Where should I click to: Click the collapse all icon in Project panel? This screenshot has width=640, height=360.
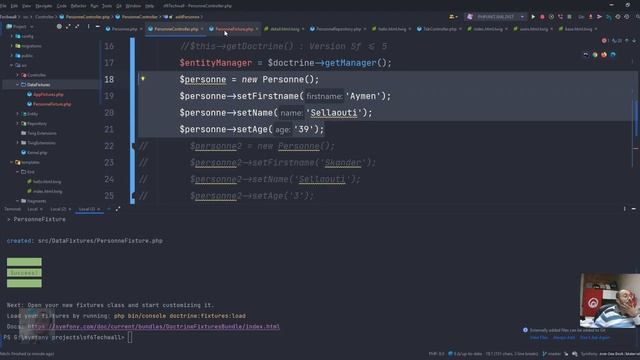click(77, 27)
